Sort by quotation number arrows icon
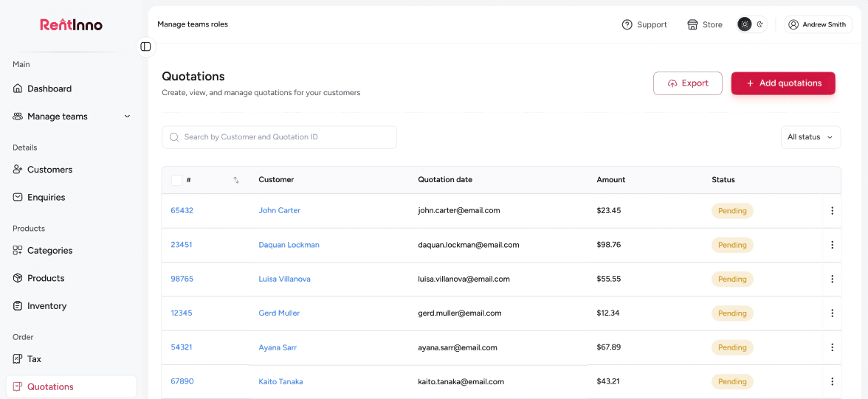Viewport: 868px width, 399px height. (x=236, y=180)
